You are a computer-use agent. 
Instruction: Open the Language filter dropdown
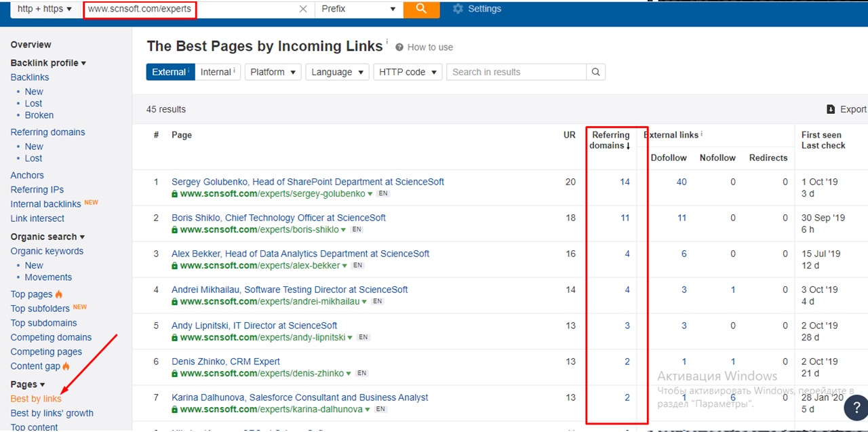click(x=336, y=71)
